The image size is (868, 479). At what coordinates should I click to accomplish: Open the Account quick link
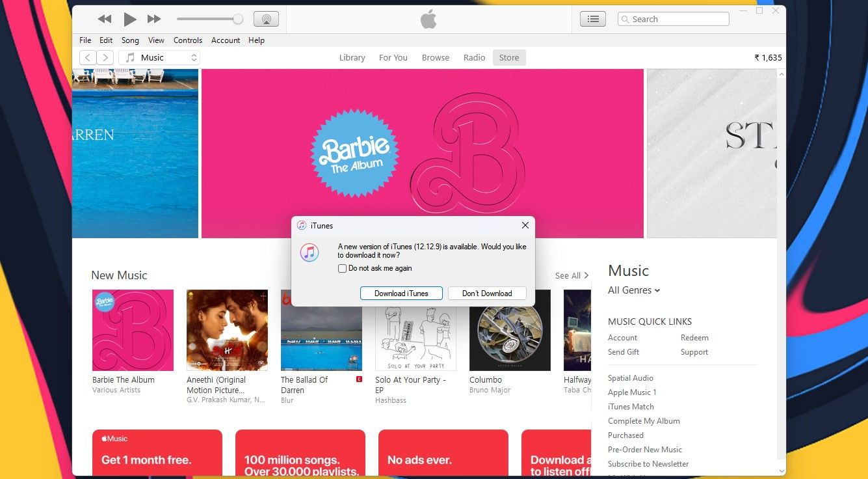pos(623,338)
